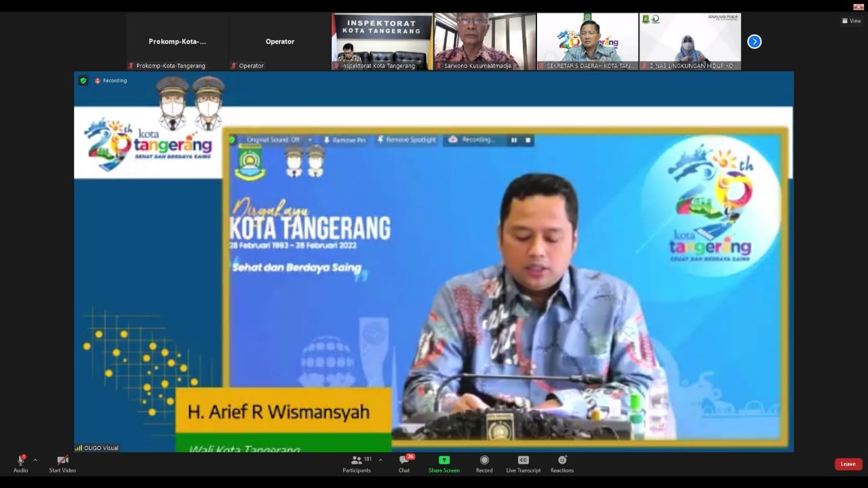Select the Prokomp-Kota-Tangerang participant tile
This screenshot has width=868, height=488.
(177, 41)
